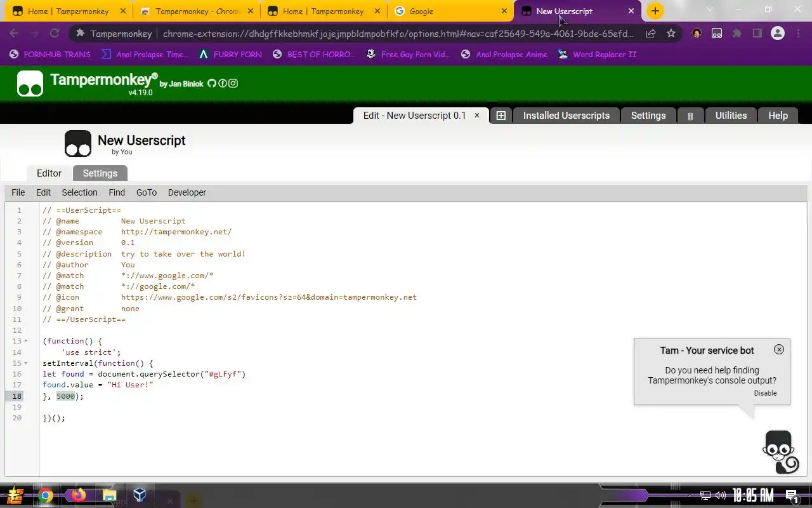Click the share icon in the address bar
The width and height of the screenshot is (812, 508).
[x=651, y=34]
